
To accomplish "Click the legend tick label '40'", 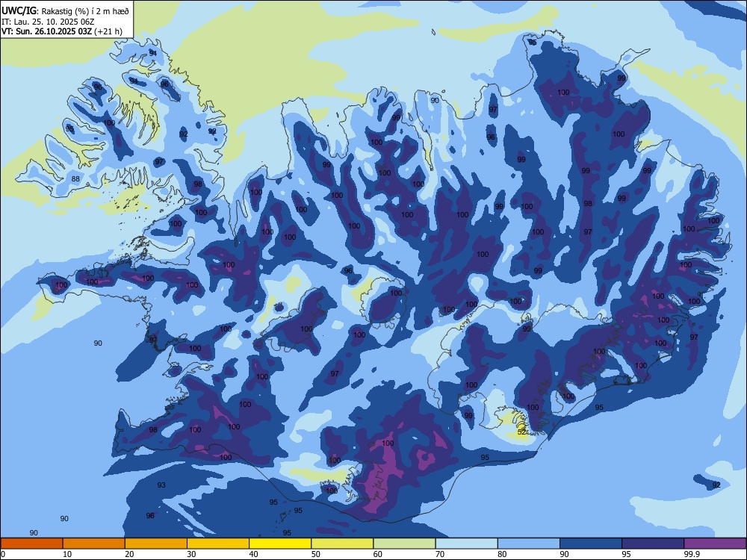I will [253, 554].
